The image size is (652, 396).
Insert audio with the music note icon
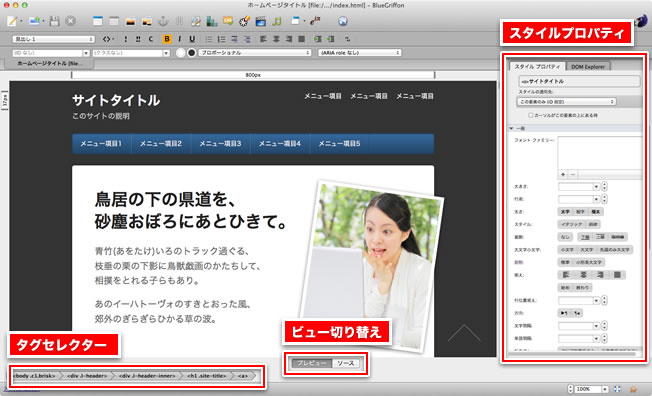coord(277,21)
